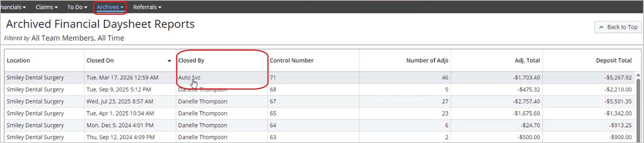The width and height of the screenshot is (644, 143).
Task: Open the Financials menu
Action: 13,7
